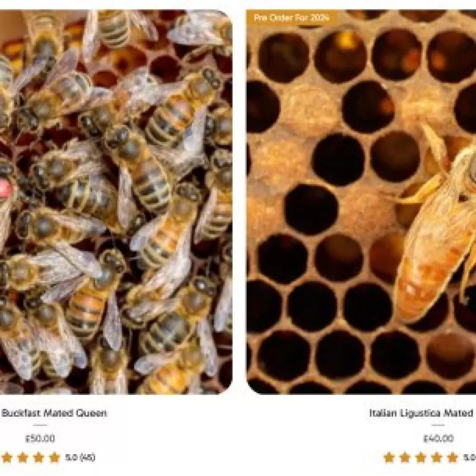This screenshot has height=476, width=476.
Task: Click the Pre Order For 2026 badge
Action: click(x=292, y=18)
